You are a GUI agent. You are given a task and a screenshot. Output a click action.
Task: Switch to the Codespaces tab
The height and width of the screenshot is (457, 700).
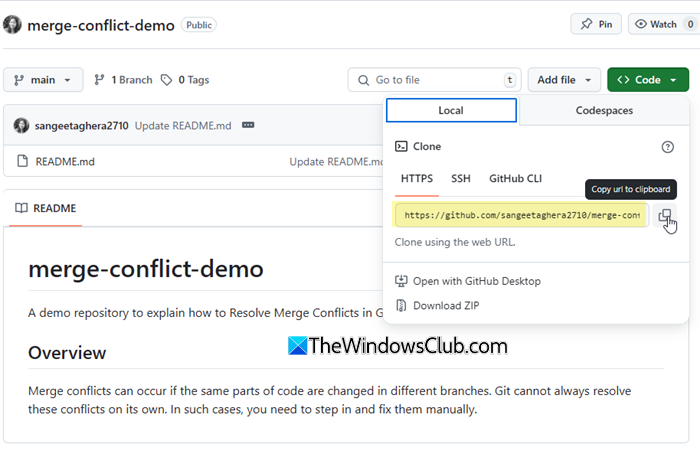604,110
